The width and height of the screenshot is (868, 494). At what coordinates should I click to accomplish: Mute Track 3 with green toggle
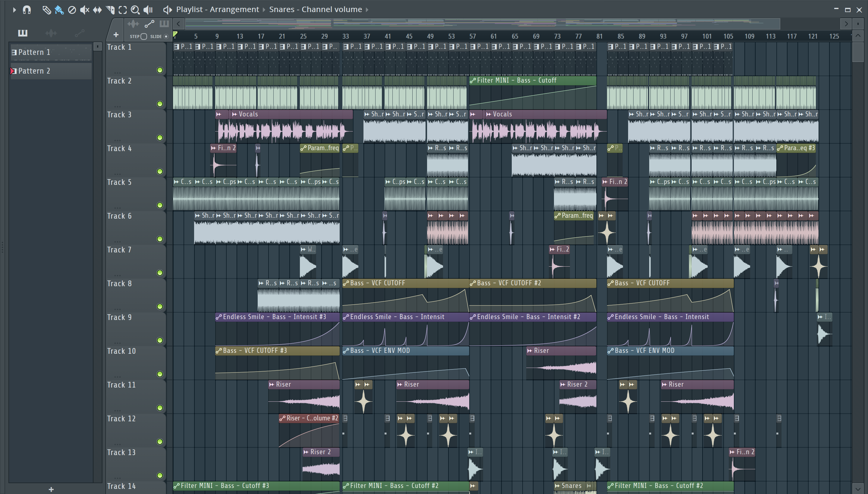click(x=160, y=138)
